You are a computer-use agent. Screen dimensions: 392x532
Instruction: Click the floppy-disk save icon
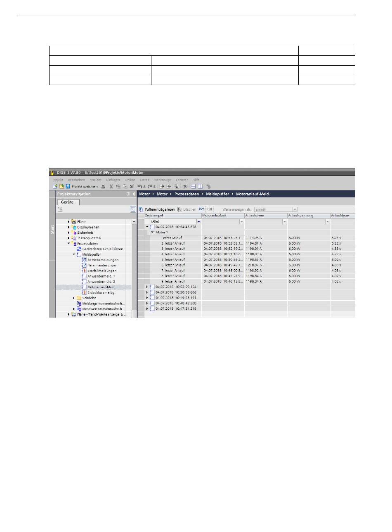pyautogui.click(x=68, y=186)
